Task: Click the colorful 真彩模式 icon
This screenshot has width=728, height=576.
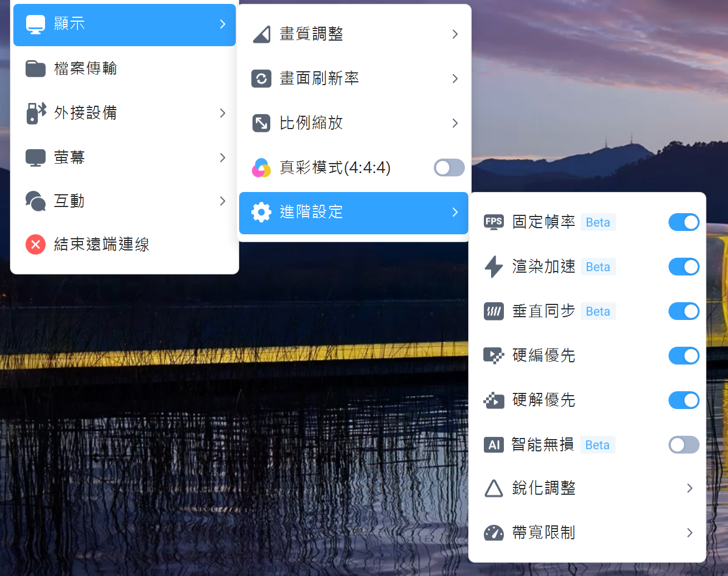Action: 261,168
